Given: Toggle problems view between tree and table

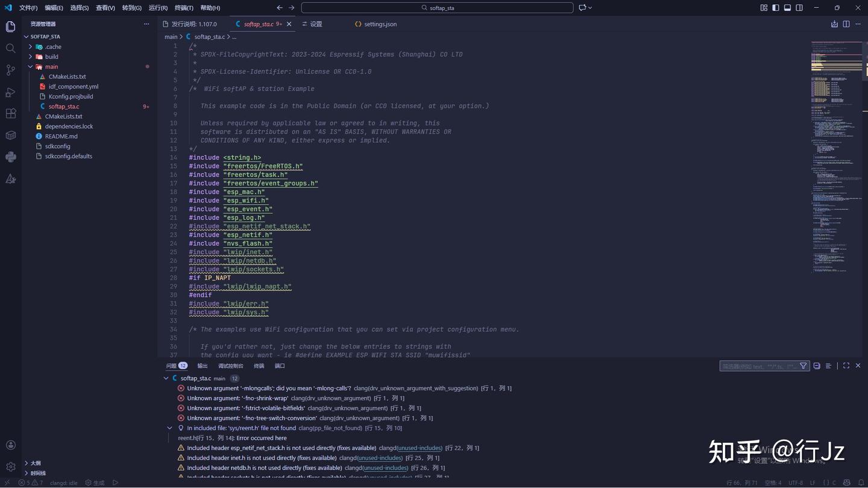Looking at the screenshot, I should (828, 366).
